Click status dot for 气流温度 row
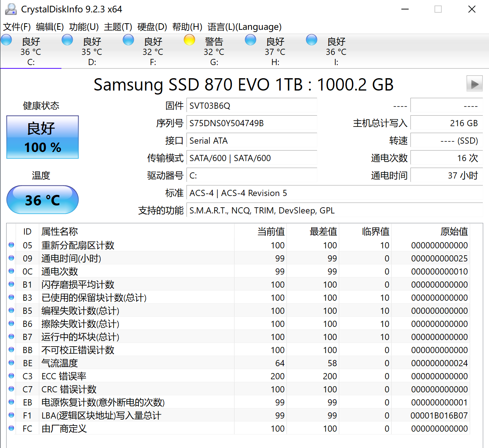Viewport: 489px width, 448px height. [11, 363]
